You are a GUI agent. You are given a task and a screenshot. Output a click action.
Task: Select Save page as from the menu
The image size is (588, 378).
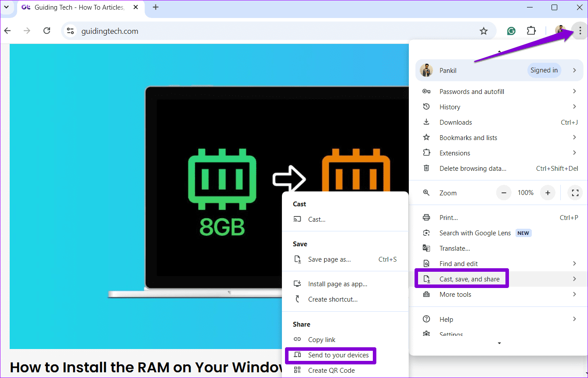pos(329,259)
